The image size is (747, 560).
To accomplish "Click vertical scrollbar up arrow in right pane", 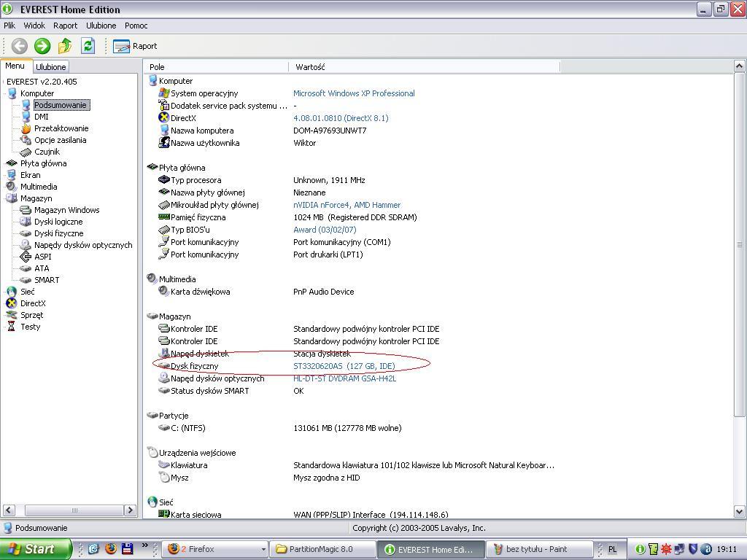I will (x=739, y=66).
